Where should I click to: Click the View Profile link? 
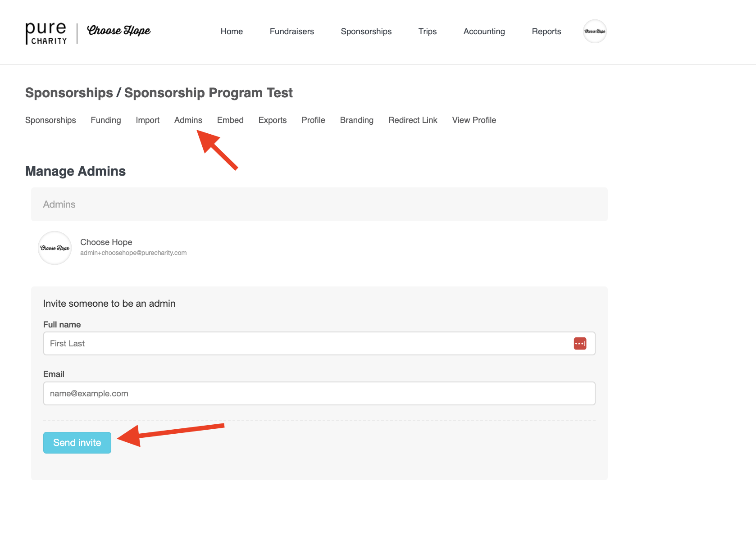474,120
